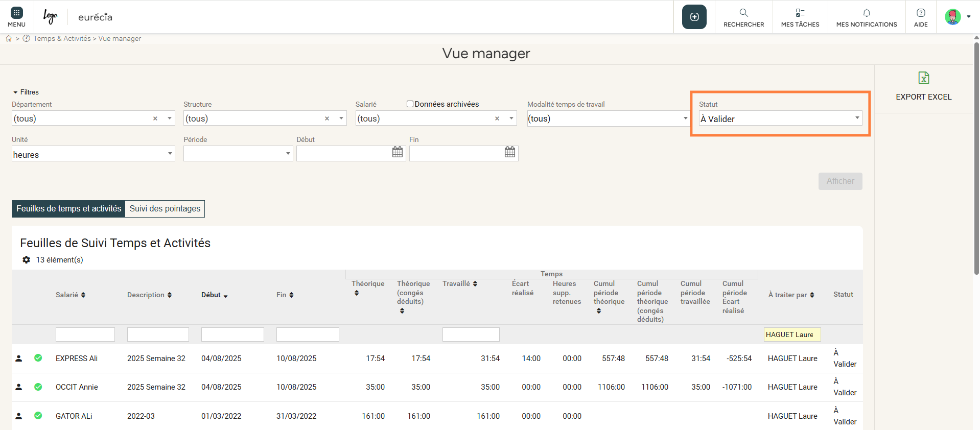
Task: Open the Statut dropdown
Action: (x=780, y=118)
